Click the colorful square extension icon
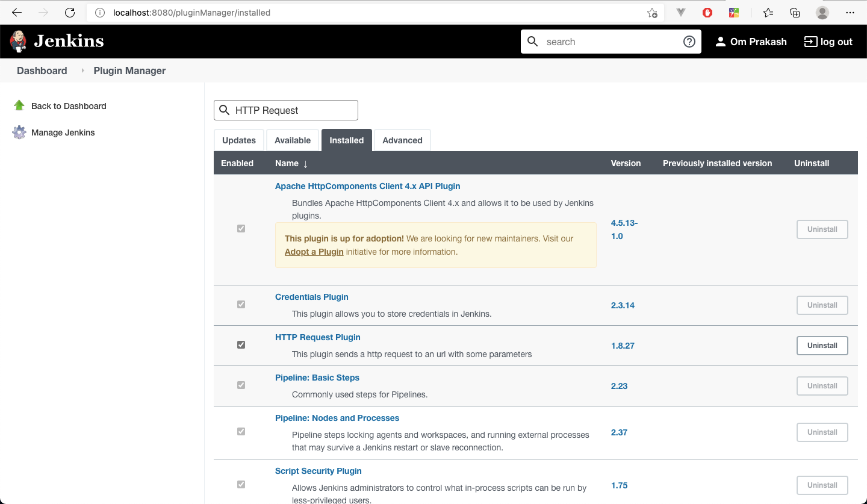This screenshot has width=867, height=504. point(734,13)
